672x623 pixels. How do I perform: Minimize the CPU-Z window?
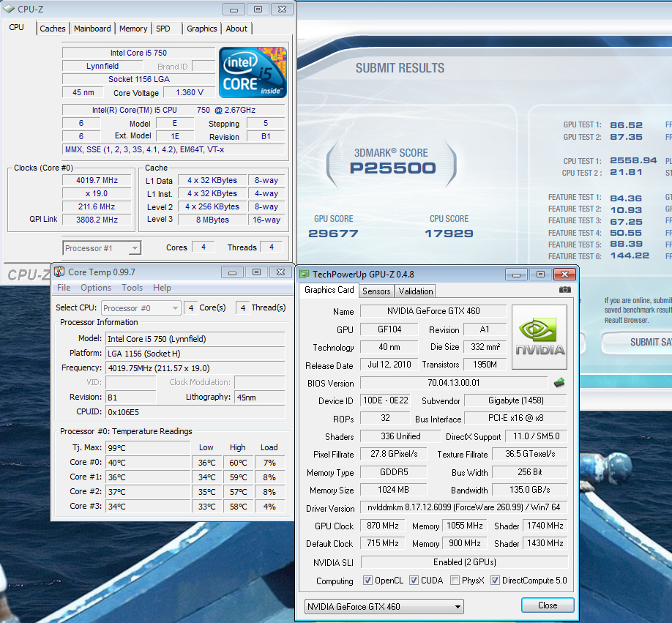tap(234, 10)
